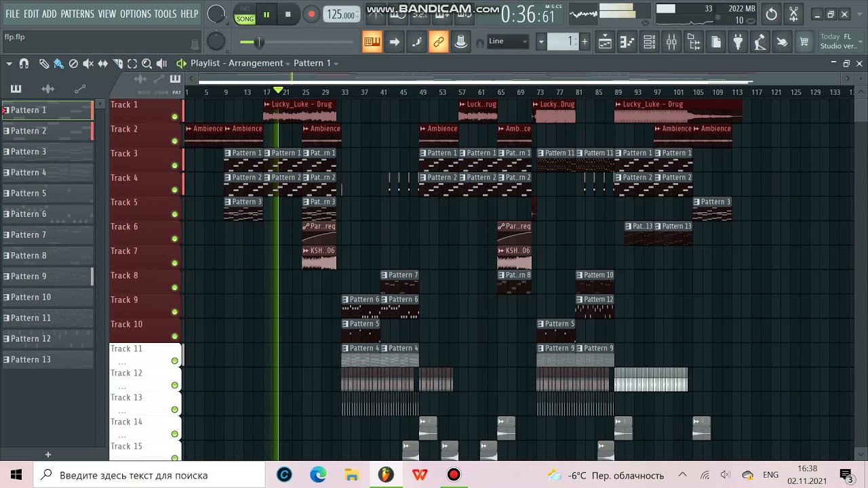The width and height of the screenshot is (868, 488).
Task: Add new pattern with plus button
Action: [585, 42]
